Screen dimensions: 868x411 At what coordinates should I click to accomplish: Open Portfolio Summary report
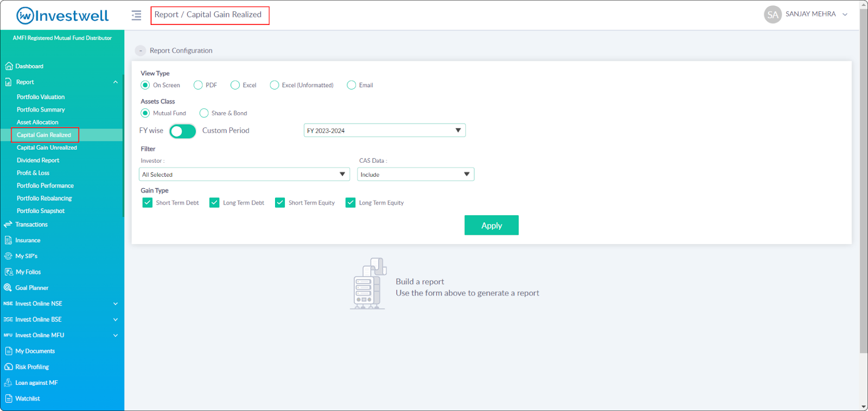(x=41, y=110)
